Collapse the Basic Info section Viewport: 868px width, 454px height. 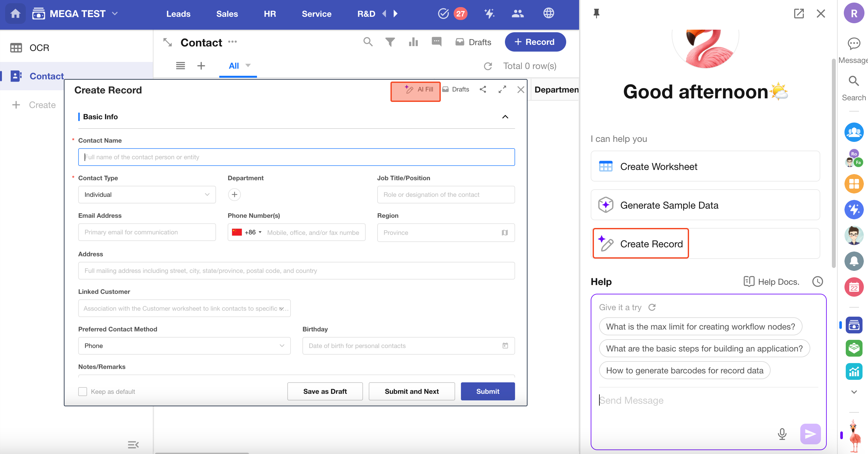coord(505,117)
